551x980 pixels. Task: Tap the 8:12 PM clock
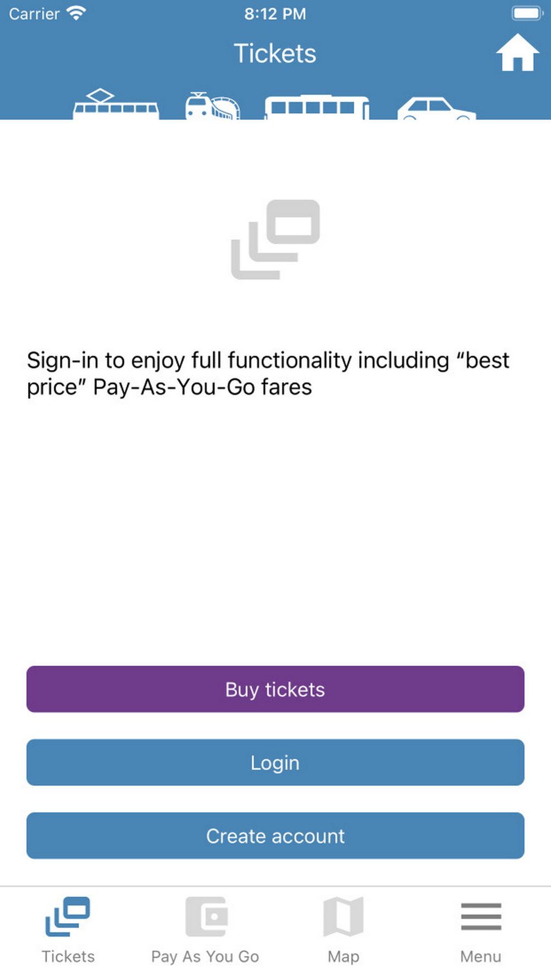[275, 14]
